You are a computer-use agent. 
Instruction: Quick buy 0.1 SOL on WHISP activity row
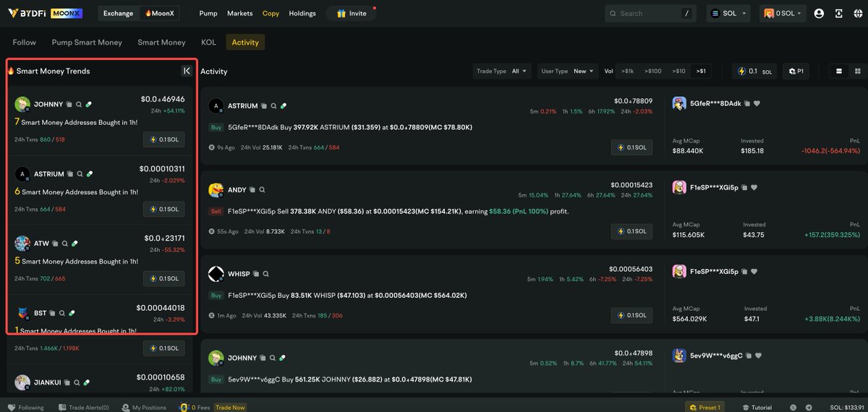click(631, 315)
